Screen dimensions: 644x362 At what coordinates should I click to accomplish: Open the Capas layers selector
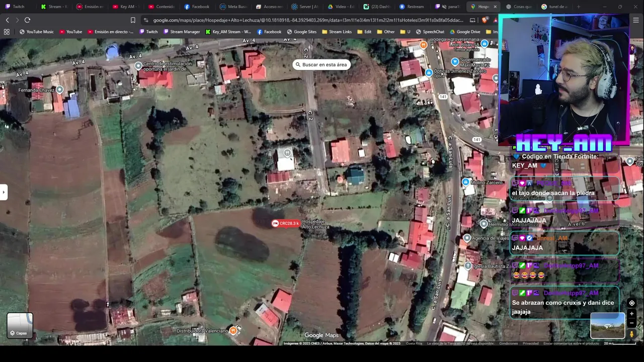click(x=20, y=325)
